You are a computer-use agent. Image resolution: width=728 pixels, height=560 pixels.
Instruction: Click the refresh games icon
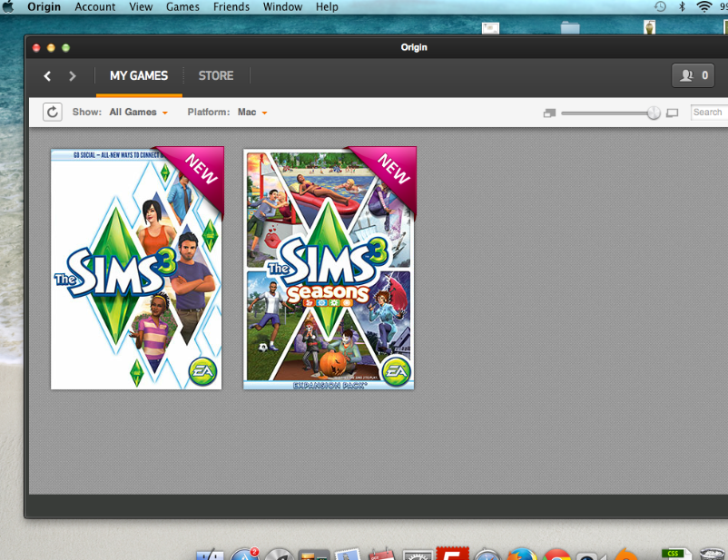tap(53, 112)
